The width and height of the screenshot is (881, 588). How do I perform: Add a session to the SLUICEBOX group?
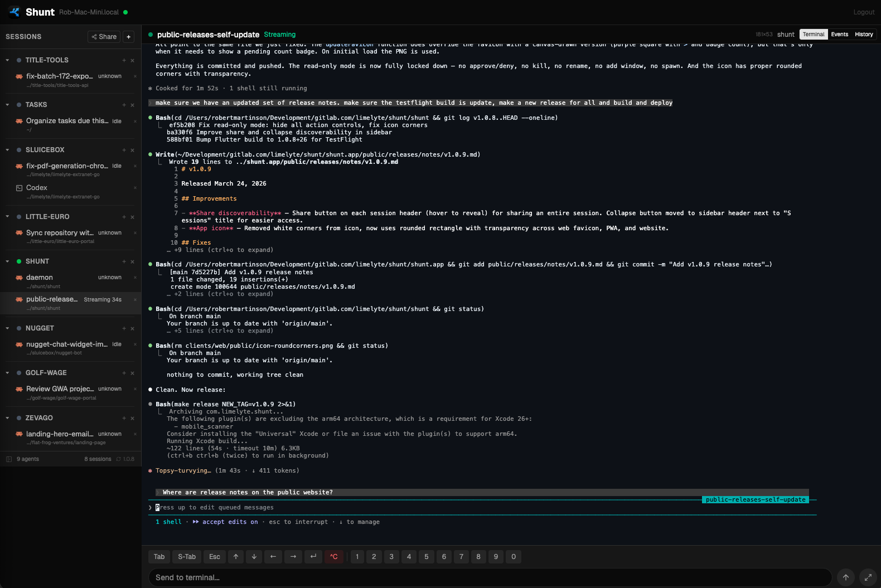coord(124,150)
